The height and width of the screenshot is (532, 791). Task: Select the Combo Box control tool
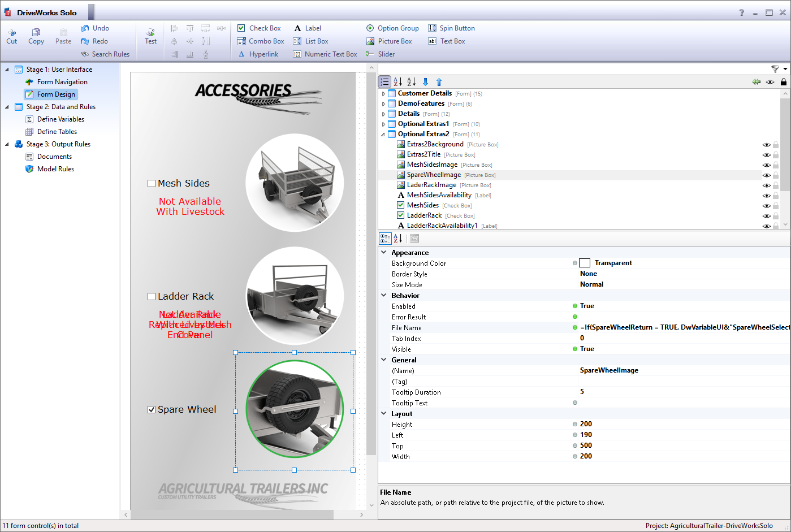point(261,41)
